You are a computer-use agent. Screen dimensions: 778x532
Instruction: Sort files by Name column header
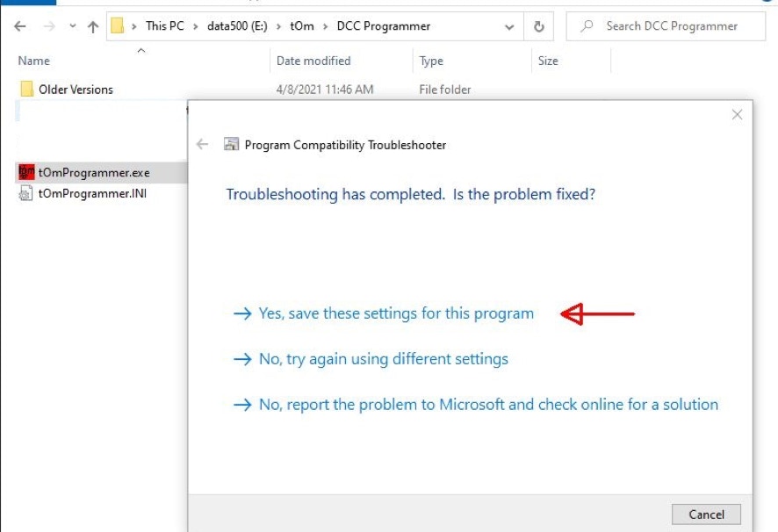pos(34,61)
